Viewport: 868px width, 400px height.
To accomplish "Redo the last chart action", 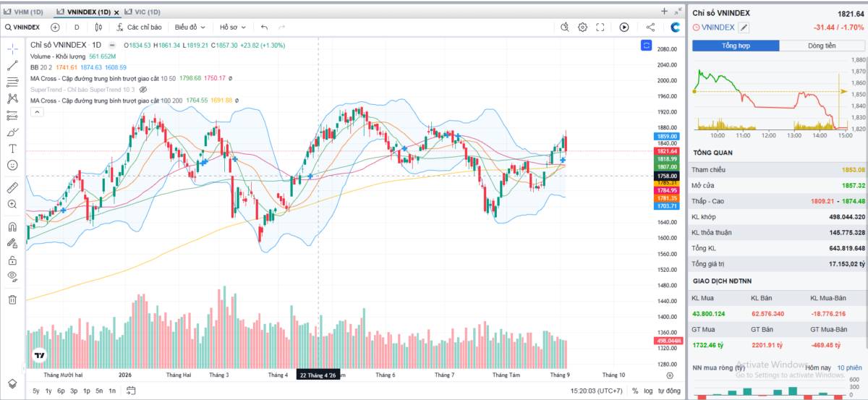I will click(x=282, y=27).
